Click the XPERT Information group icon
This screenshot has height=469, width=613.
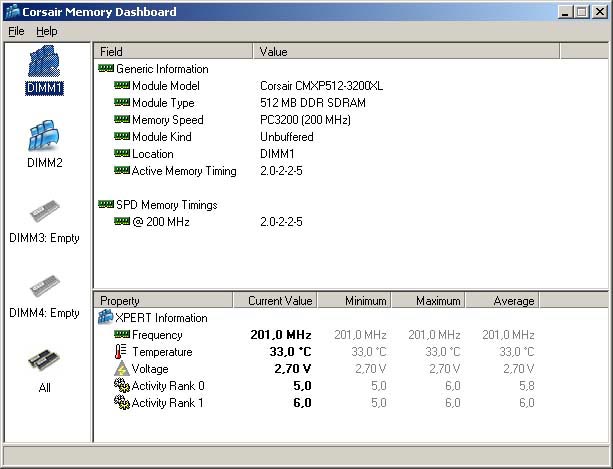[x=105, y=318]
